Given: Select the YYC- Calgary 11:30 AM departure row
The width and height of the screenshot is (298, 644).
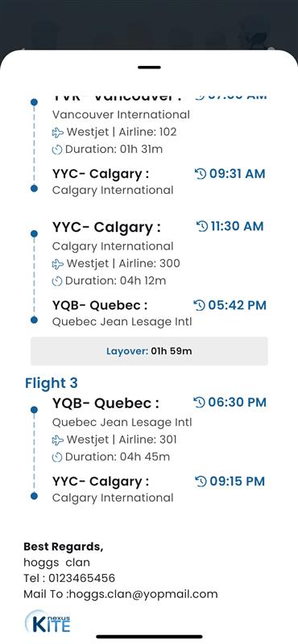Looking at the screenshot, I should [158, 227].
